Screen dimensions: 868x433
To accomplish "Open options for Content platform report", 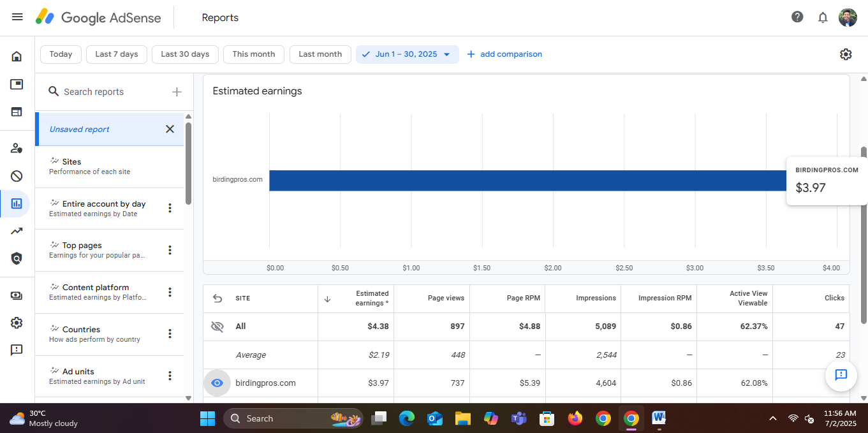I will [170, 292].
